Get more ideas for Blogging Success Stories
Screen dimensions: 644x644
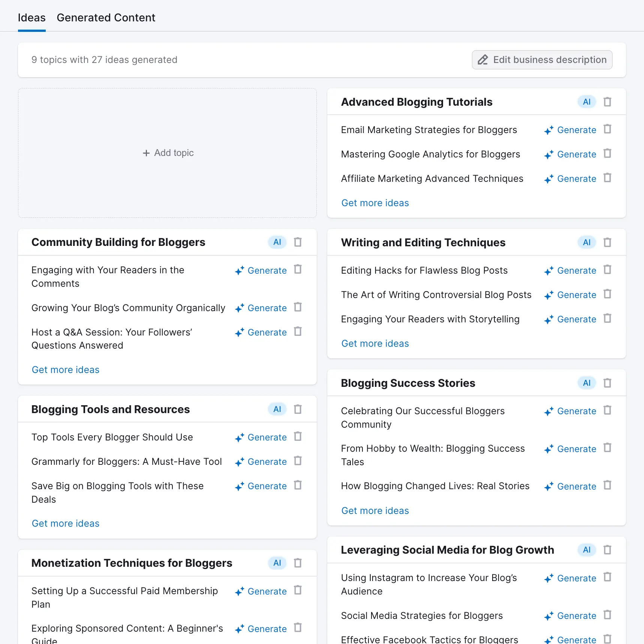click(375, 510)
